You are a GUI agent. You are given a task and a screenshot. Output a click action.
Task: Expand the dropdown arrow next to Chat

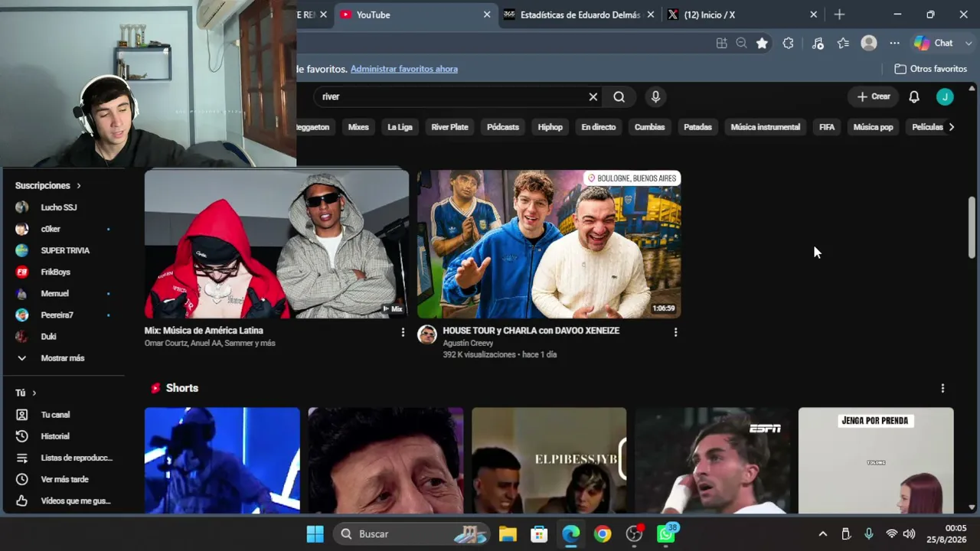coord(969,44)
